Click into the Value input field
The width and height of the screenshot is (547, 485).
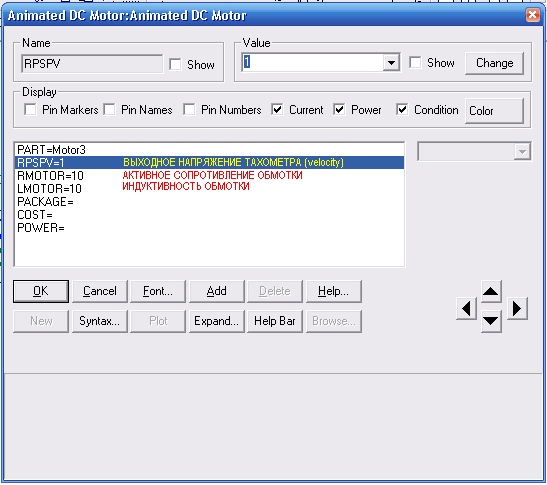[313, 63]
